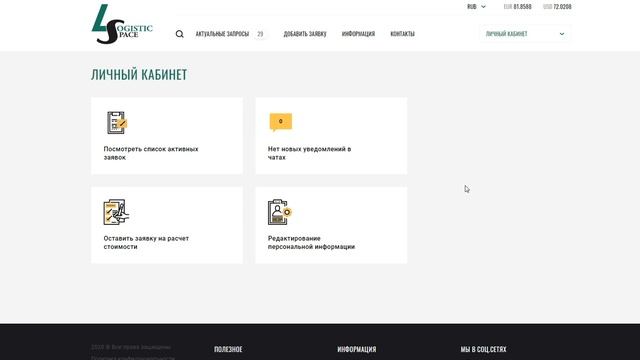640x360 pixels.
Task: Open Нет новых уведомлений в чатах card
Action: tap(331, 136)
